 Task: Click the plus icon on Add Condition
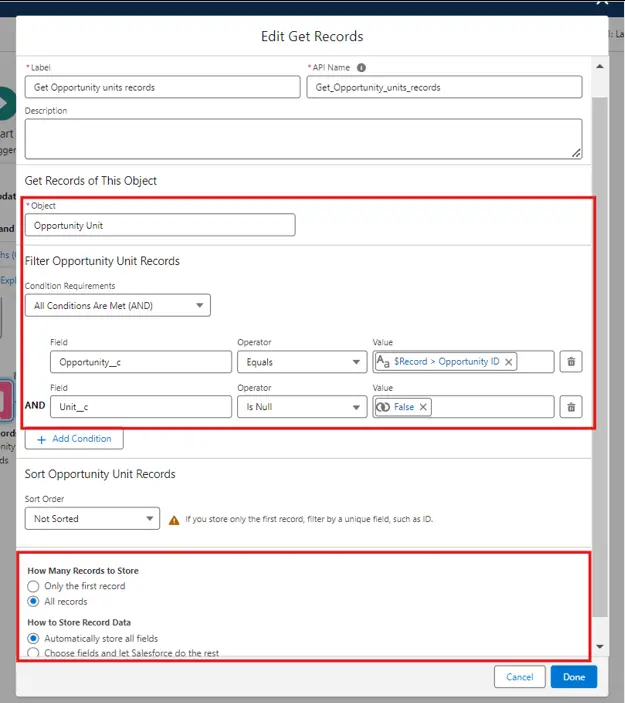41,439
